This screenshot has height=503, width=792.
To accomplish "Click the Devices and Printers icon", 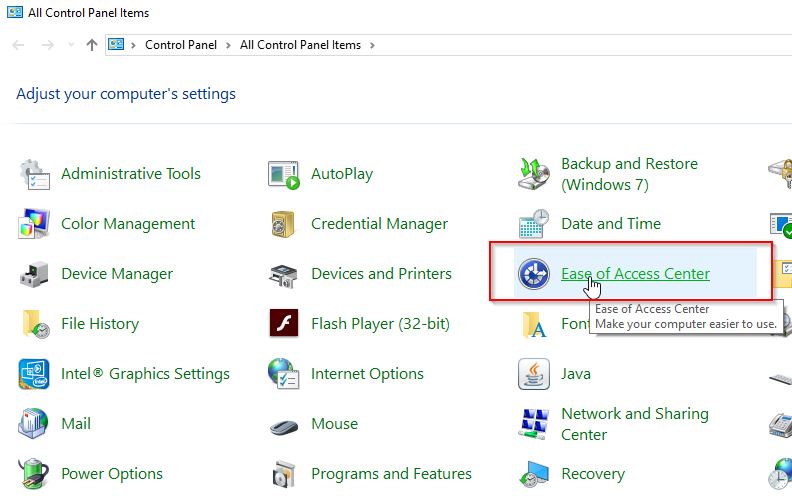I will click(283, 276).
